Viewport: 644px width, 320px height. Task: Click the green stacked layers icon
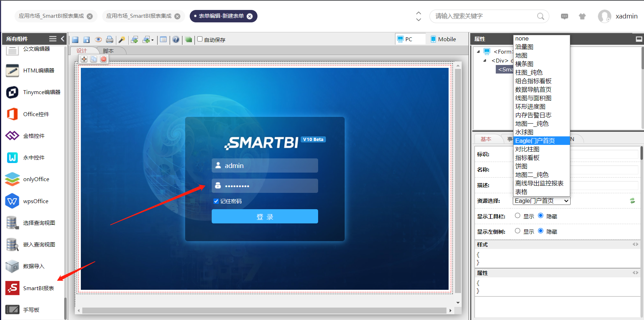click(188, 40)
